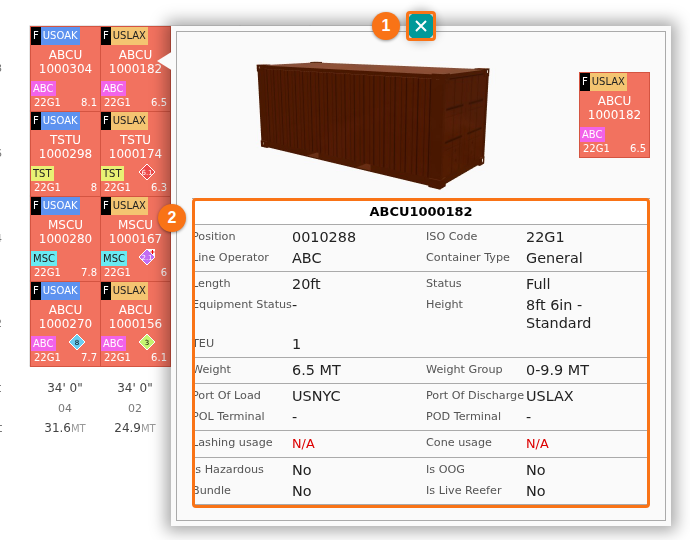Click the class 3 hazard diamond on ABCU 1000156
Image resolution: width=690 pixels, height=540 pixels.
click(147, 342)
